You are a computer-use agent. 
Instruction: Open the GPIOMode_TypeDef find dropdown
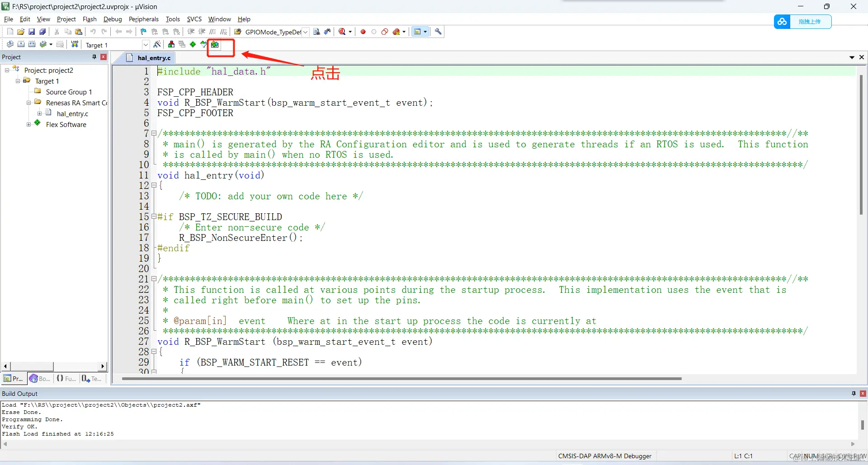(306, 32)
